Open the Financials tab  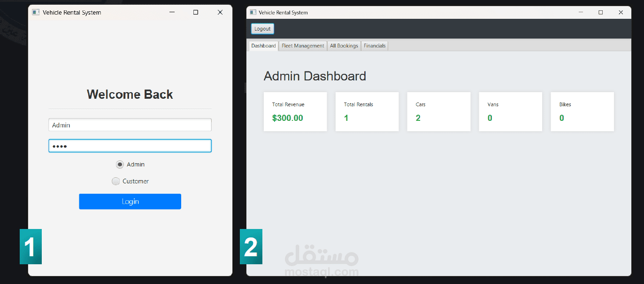375,46
